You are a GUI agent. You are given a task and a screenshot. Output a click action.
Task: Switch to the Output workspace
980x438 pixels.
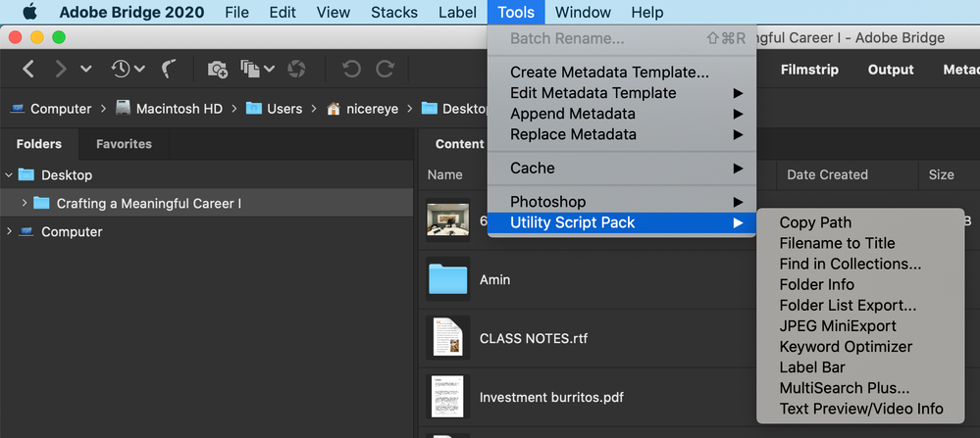[891, 70]
